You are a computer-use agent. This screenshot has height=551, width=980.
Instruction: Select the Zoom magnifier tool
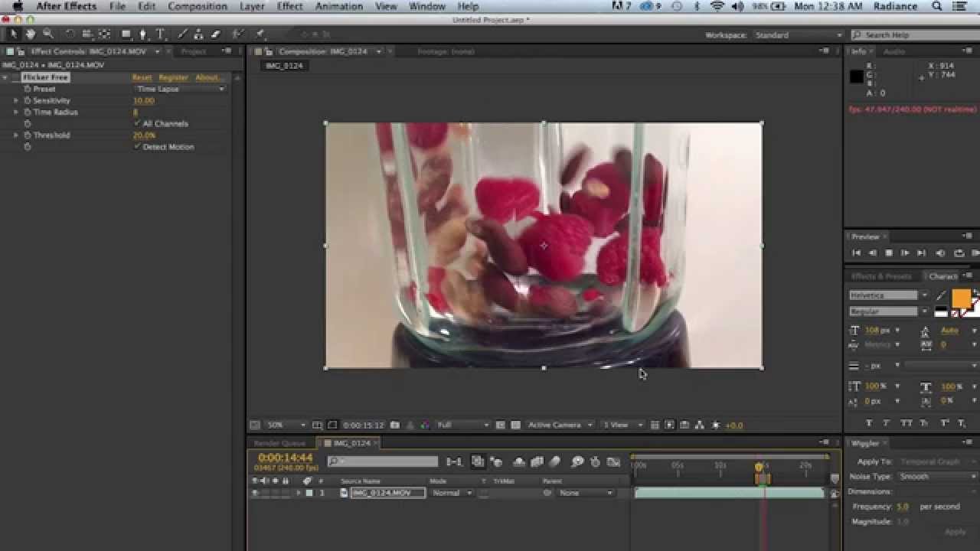[x=48, y=34]
